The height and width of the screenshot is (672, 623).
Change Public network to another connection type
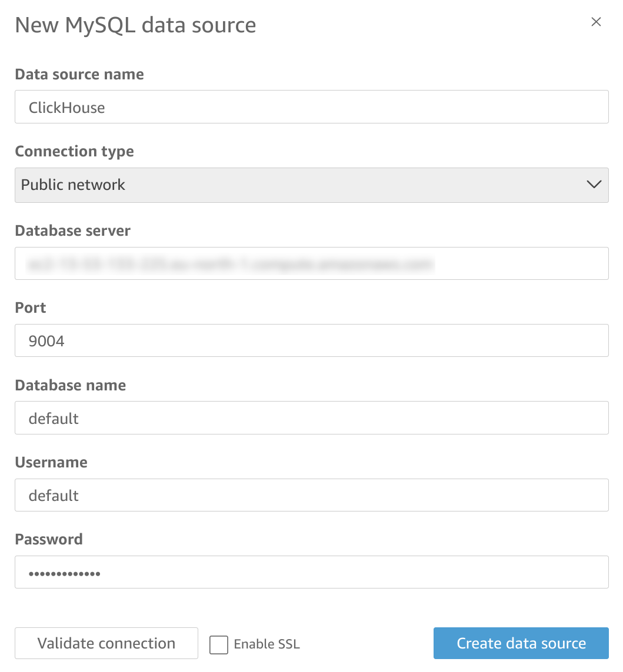(x=311, y=185)
